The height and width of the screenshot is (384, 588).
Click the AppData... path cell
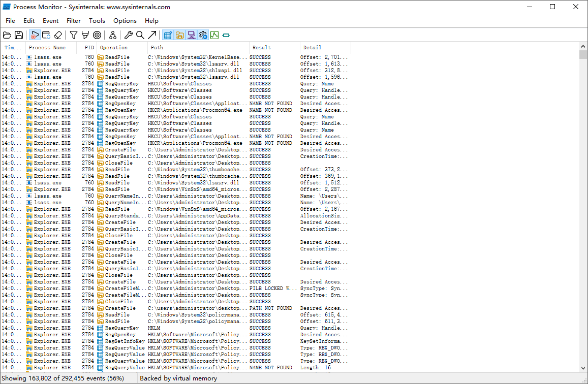(x=198, y=216)
